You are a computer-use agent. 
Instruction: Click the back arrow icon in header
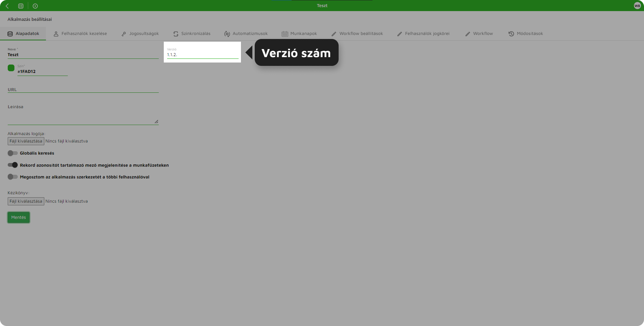click(x=7, y=6)
